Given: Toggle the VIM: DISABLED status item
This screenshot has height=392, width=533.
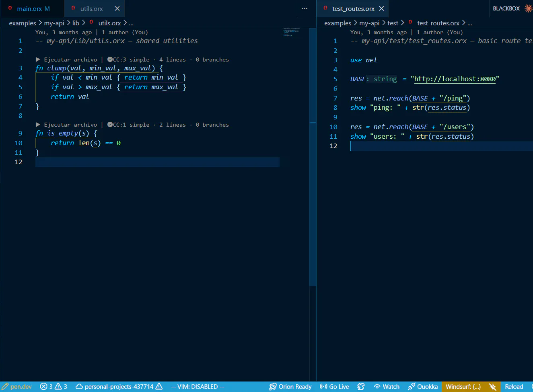Looking at the screenshot, I should coord(198,387).
